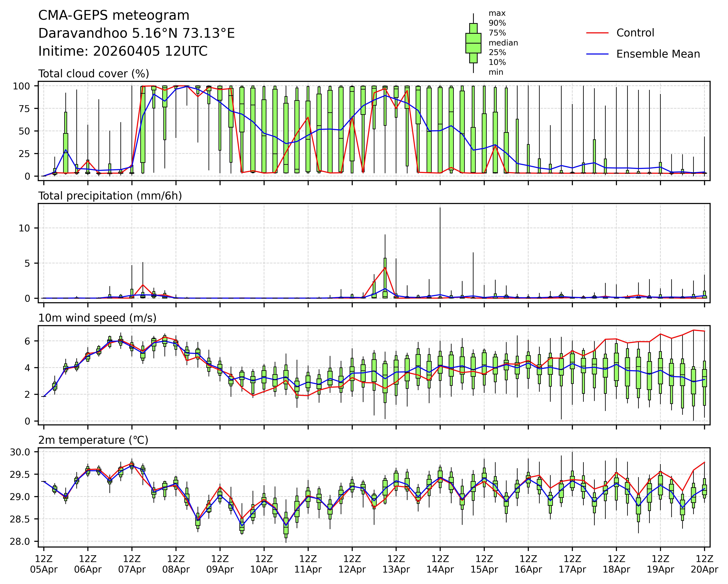Click the 'max' label in boxplot legend
This screenshot has height=584, width=728.
497,14
